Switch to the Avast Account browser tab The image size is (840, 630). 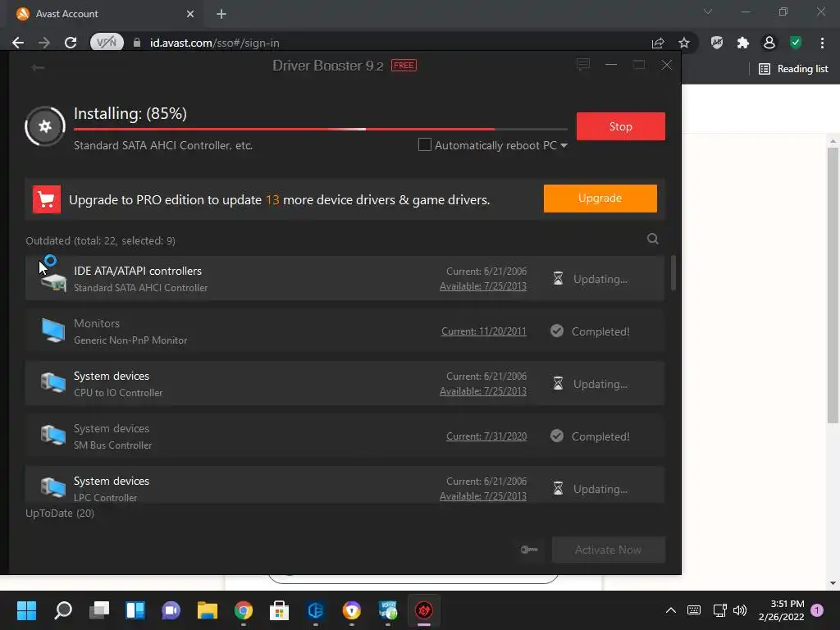pos(106,14)
